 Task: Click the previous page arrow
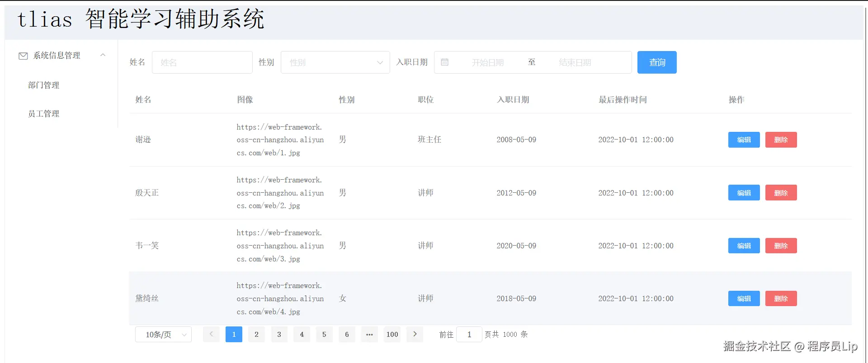tap(211, 334)
